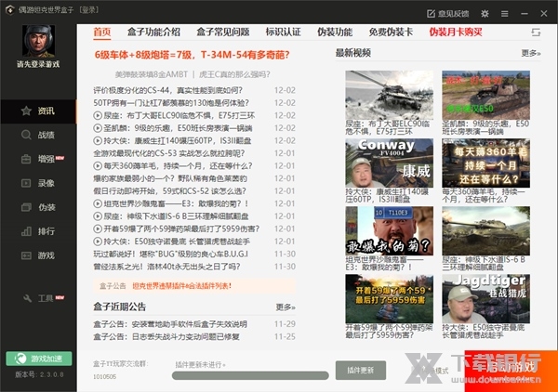Viewport: 558px width, 392px height.
Task: Open article 评价极度分化的CS-44
Action: coord(168,90)
